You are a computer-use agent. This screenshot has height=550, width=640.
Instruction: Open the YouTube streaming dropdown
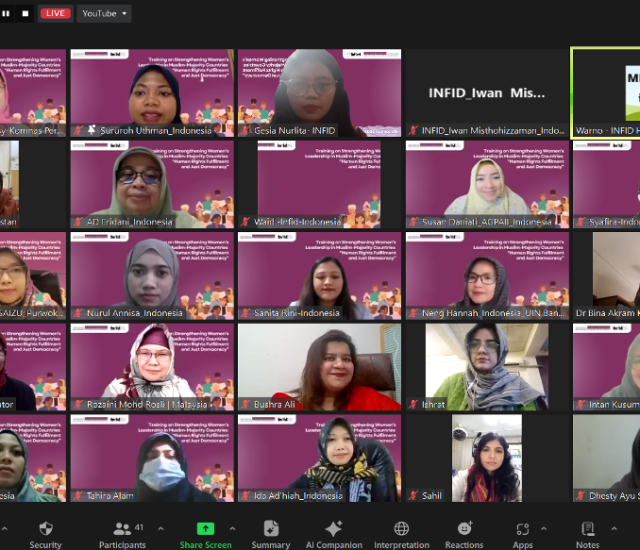(104, 13)
